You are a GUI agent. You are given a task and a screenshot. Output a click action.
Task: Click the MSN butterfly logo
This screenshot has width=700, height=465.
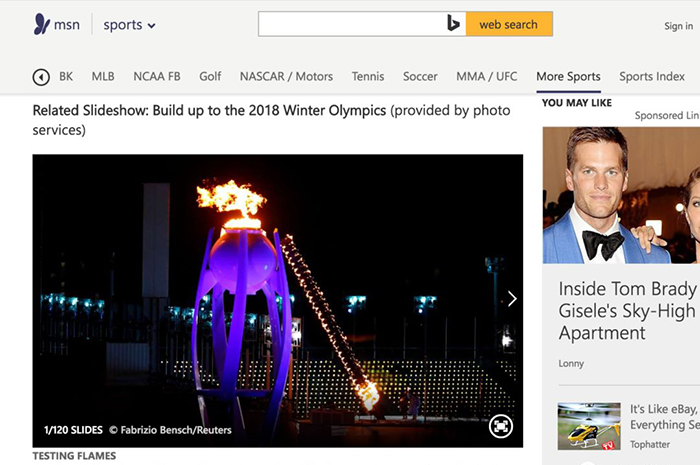coord(41,24)
